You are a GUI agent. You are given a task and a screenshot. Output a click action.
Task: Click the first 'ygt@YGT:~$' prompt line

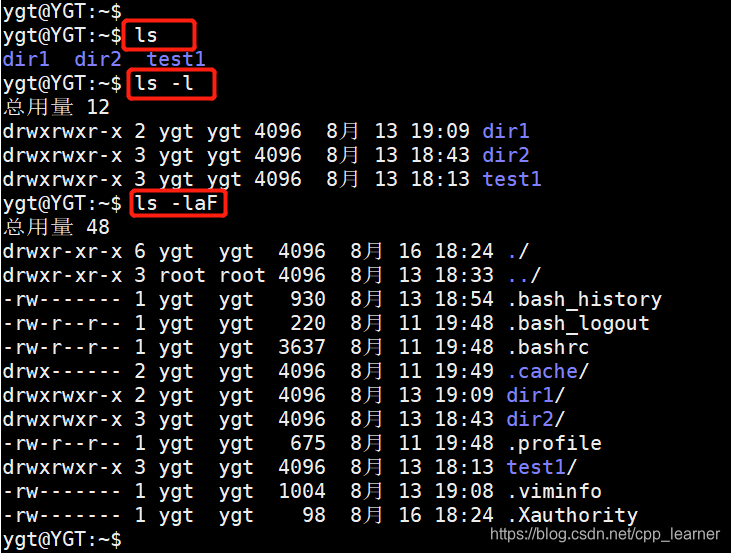(x=62, y=11)
